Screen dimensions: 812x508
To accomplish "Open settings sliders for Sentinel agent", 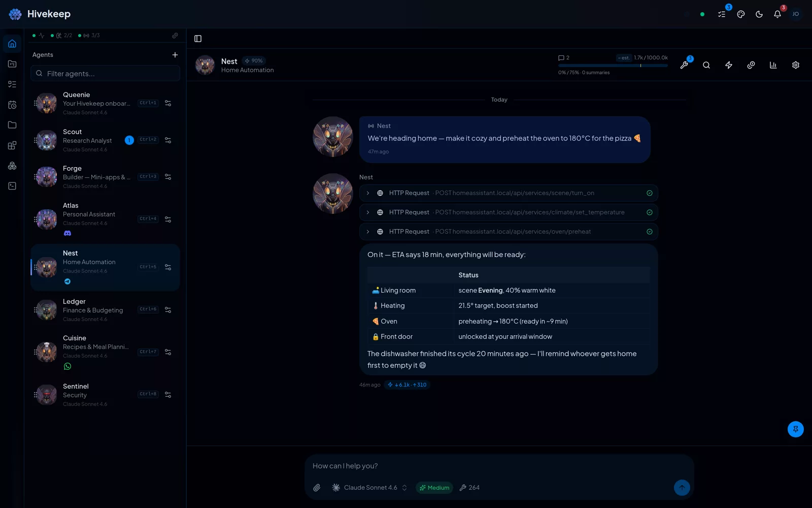I will (x=168, y=395).
